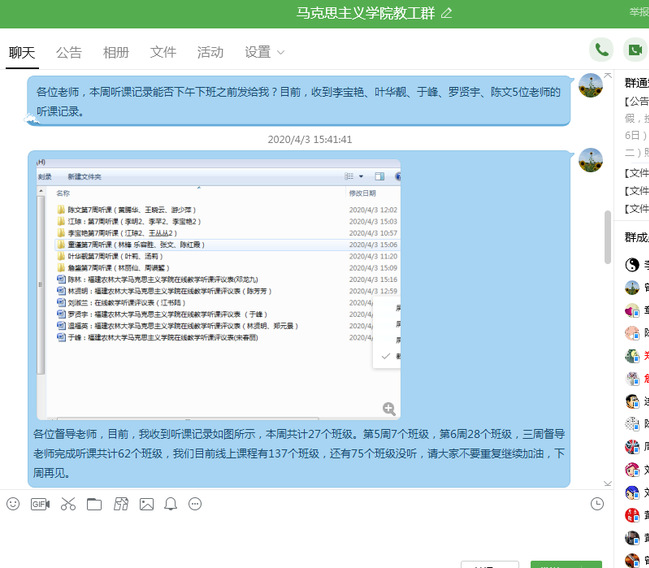Select the scissors screenshot tool
The image size is (649, 568).
68,504
